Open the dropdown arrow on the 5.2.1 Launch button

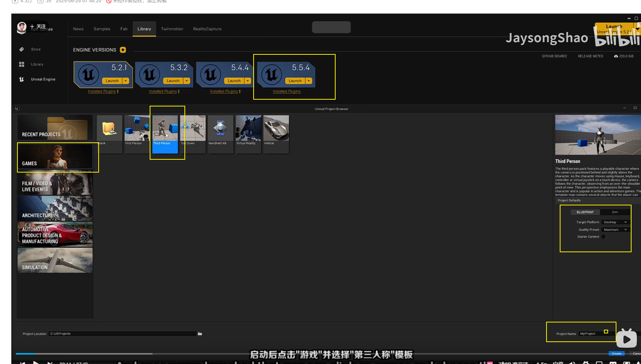tap(126, 81)
